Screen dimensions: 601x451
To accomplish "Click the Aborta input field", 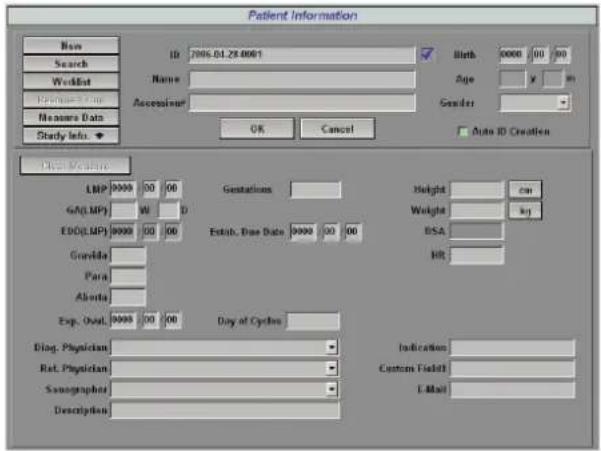I will point(128,297).
